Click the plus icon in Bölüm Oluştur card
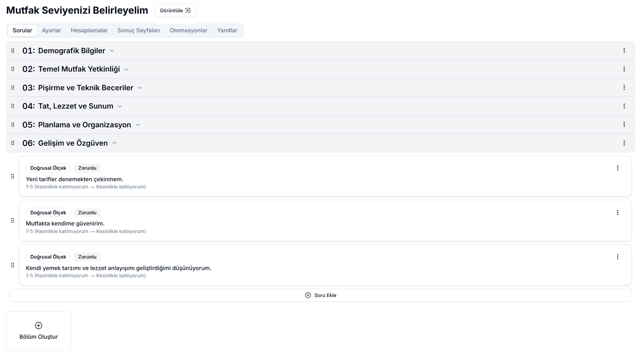The width and height of the screenshot is (644, 356). (x=38, y=325)
